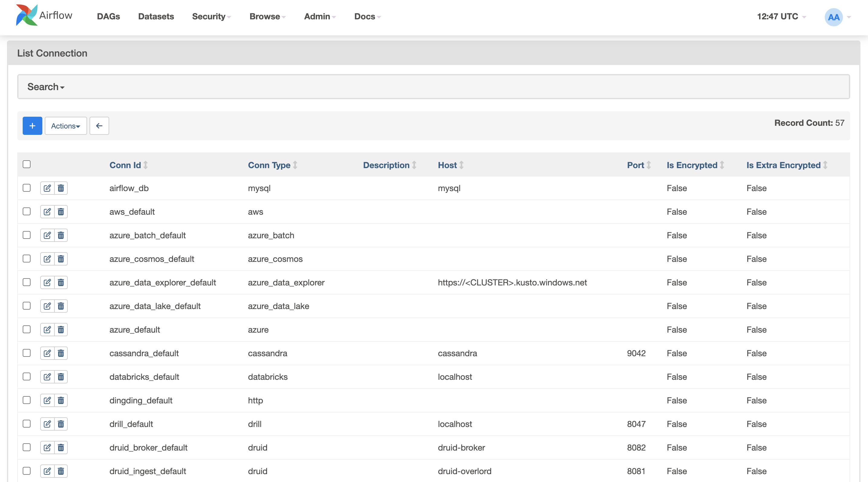Click the back arrow button
Viewport: 868px width, 482px height.
[x=99, y=125]
